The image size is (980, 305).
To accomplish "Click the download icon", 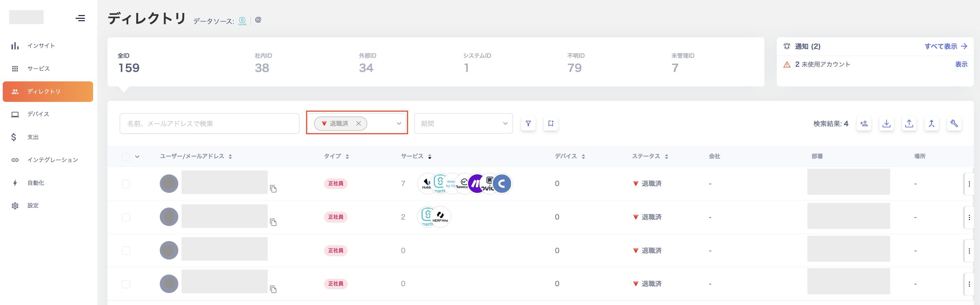I will tap(886, 123).
